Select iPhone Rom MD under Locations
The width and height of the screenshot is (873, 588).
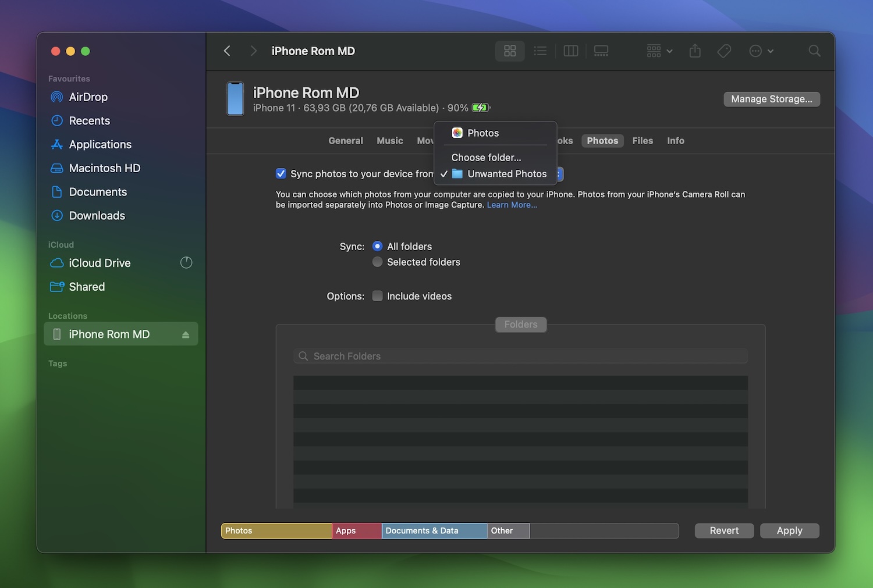coord(120,334)
